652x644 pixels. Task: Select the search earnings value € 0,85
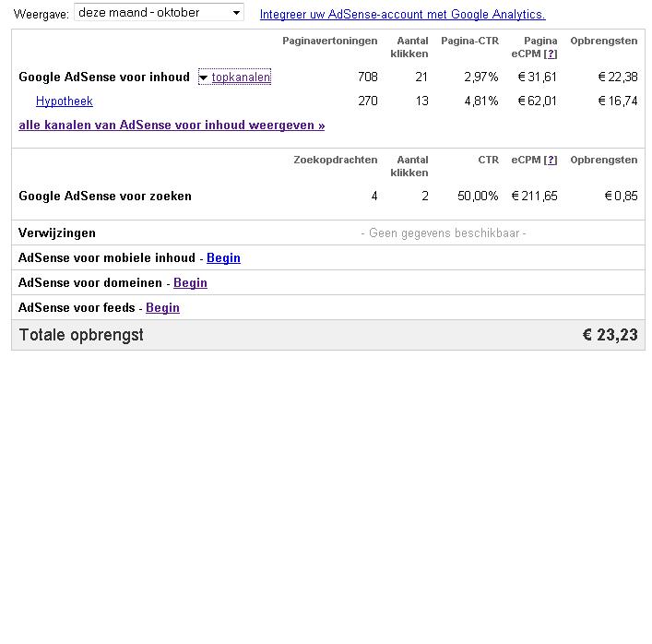pyautogui.click(x=621, y=196)
